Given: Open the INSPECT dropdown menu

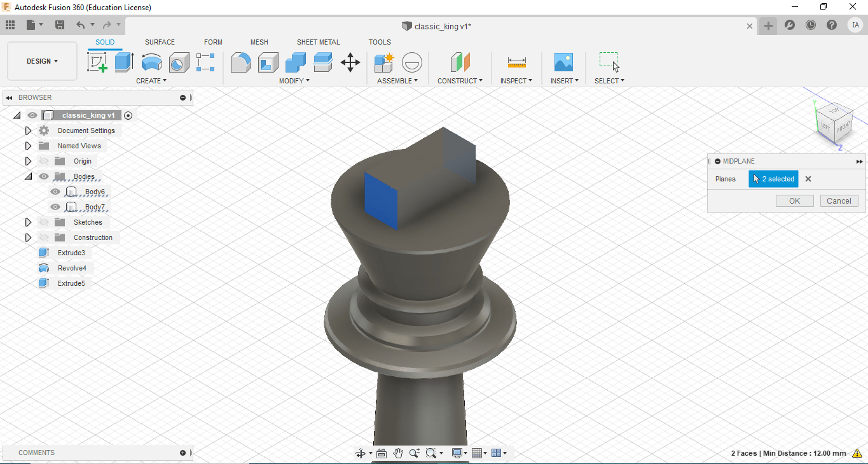Looking at the screenshot, I should point(516,81).
